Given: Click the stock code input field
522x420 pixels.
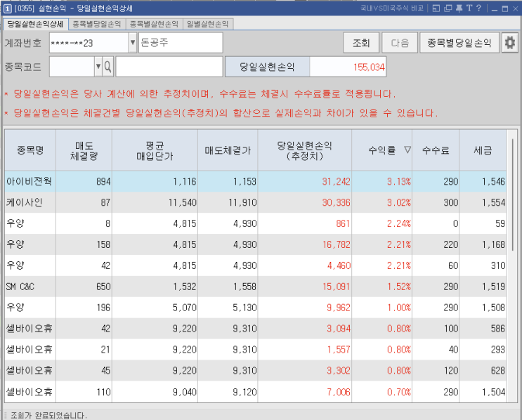Looking at the screenshot, I should (x=72, y=67).
